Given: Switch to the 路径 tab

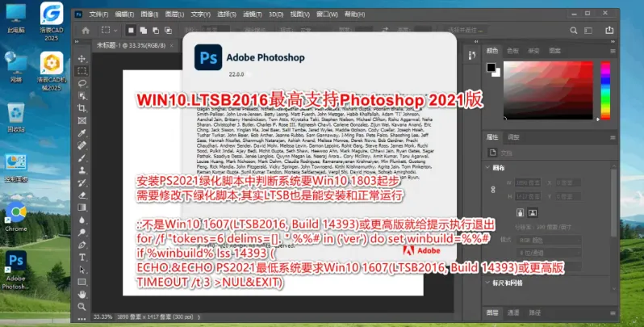Looking at the screenshot, I should [535, 312].
